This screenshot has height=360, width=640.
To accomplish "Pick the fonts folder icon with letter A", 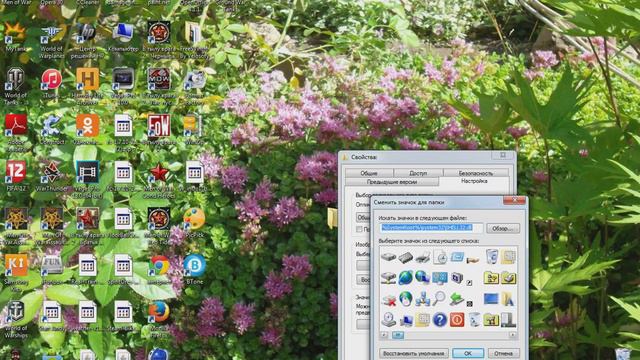I will pos(508,299).
